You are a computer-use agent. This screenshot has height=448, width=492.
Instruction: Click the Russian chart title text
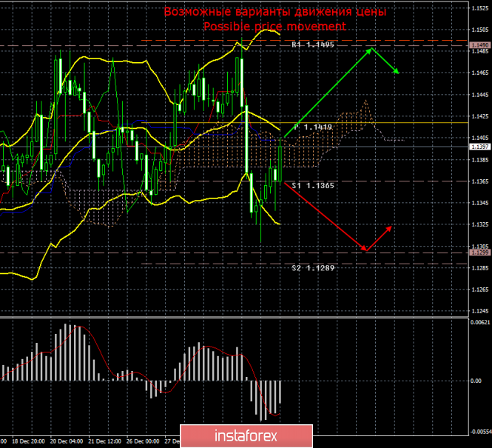274,12
